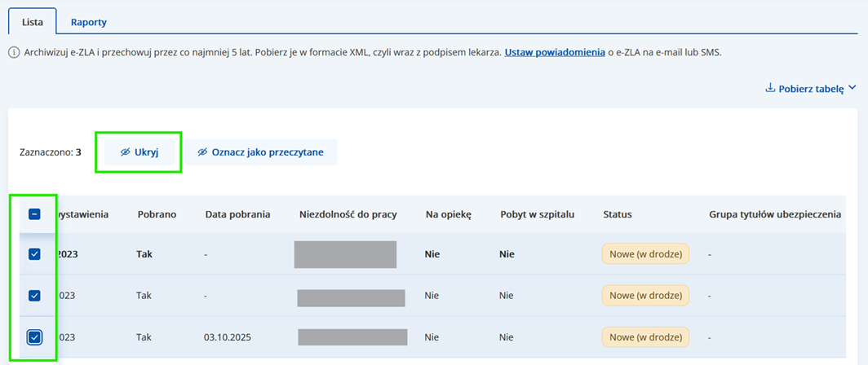The image size is (868, 365).
Task: Switch to the Lista tab
Action: point(32,22)
